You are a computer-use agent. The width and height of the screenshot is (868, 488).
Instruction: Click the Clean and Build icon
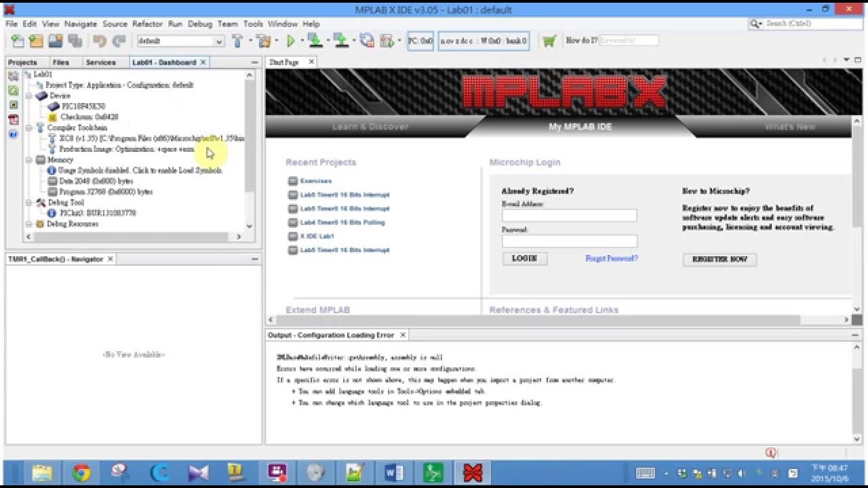coord(263,41)
